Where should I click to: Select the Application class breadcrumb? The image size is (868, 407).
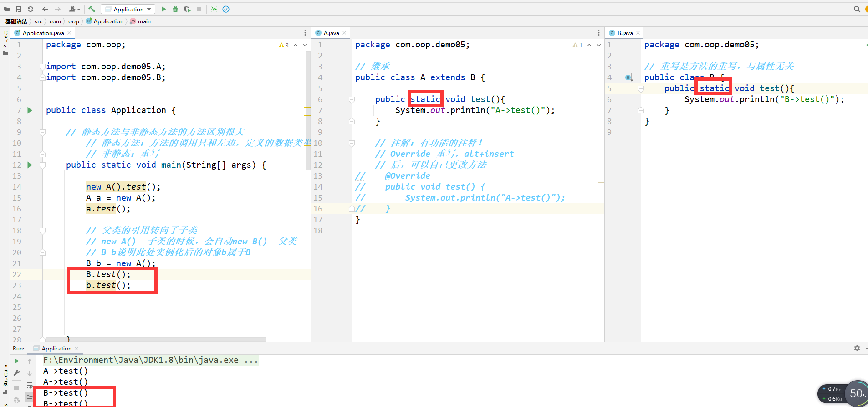tap(105, 21)
